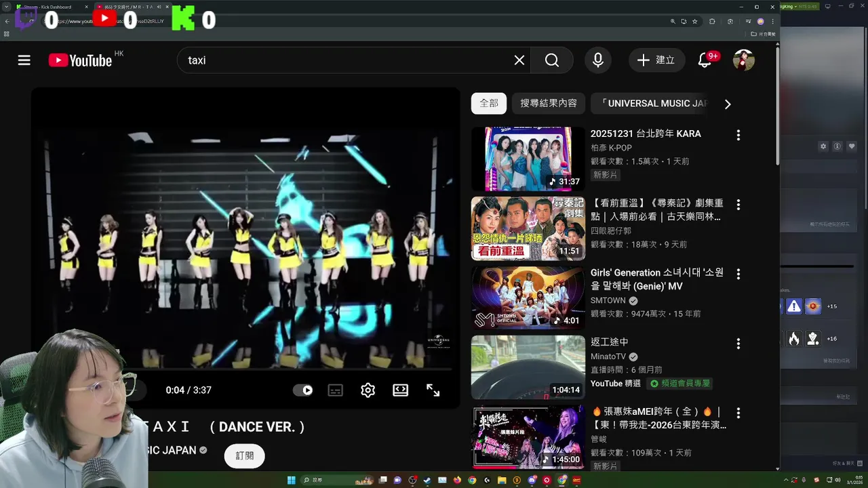Open the account avatar menu

(744, 60)
